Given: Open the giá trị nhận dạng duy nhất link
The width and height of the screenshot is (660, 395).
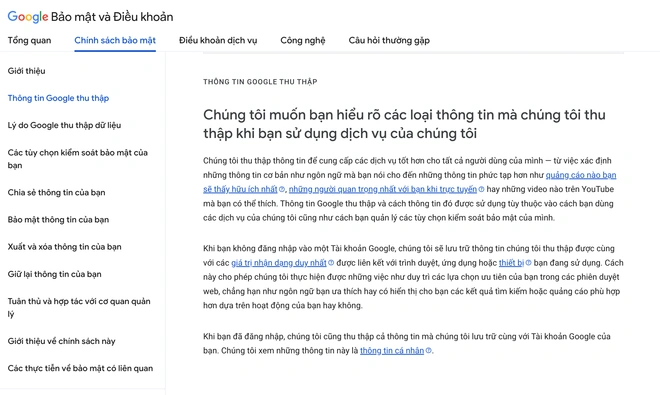Looking at the screenshot, I should 279,263.
